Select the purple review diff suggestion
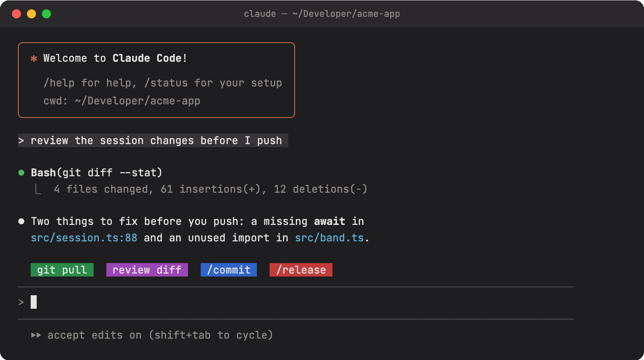Screen dimensions: 644x360 [x=147, y=270]
